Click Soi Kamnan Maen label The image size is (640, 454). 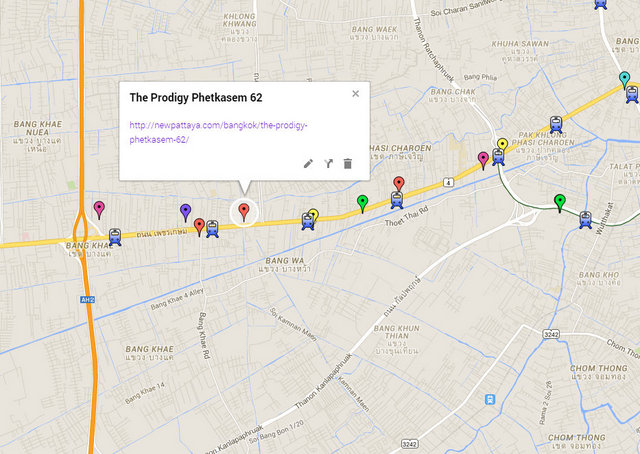click(x=293, y=325)
